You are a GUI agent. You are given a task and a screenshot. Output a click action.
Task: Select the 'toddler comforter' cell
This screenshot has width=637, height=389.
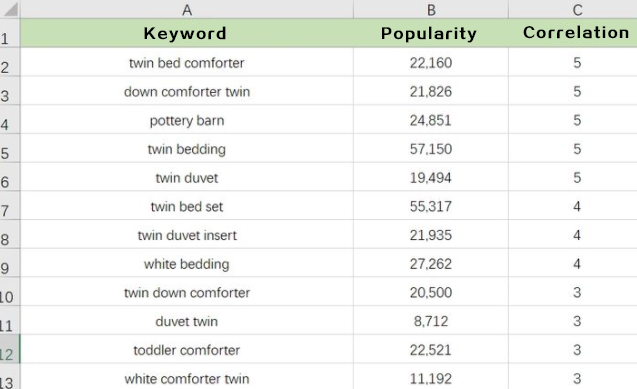(187, 350)
